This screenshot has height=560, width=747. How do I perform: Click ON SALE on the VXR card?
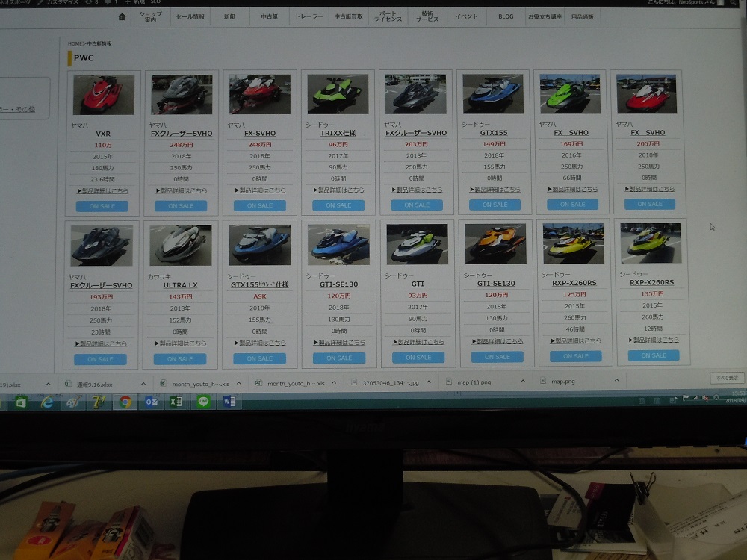pyautogui.click(x=102, y=206)
